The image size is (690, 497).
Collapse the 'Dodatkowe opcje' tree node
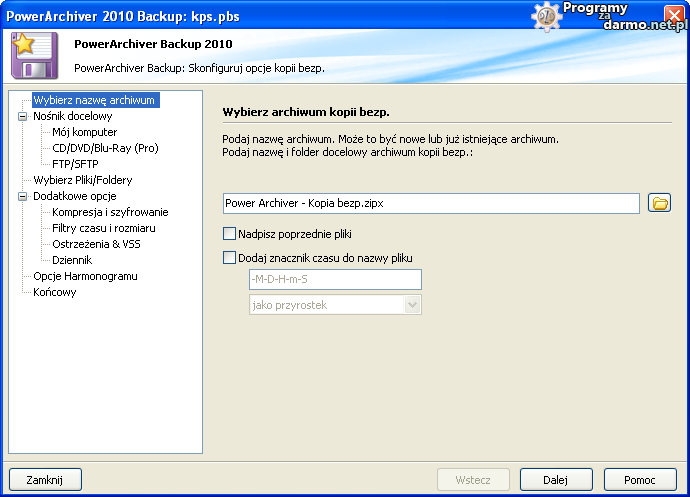point(23,196)
